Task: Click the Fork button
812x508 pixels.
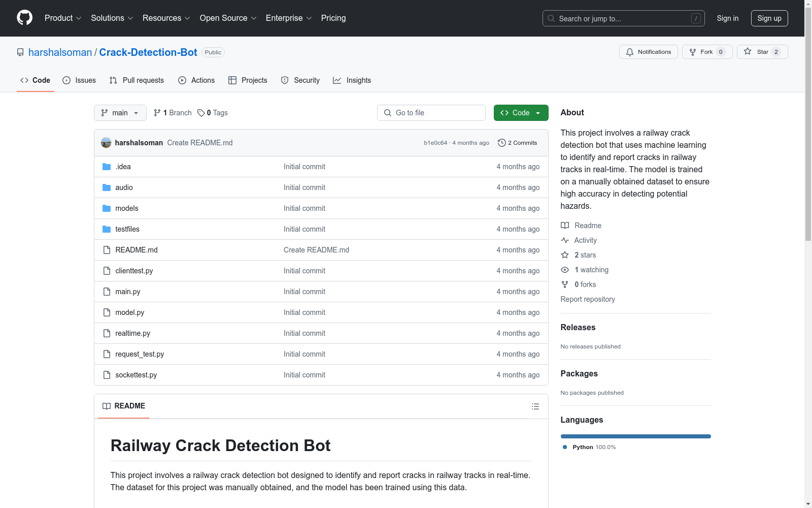Action: [707, 52]
